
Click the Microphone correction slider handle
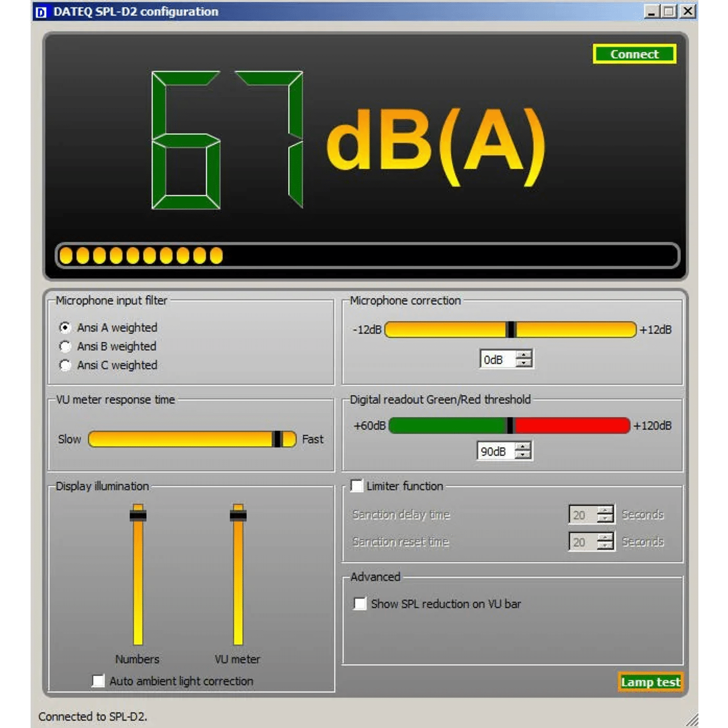click(511, 330)
